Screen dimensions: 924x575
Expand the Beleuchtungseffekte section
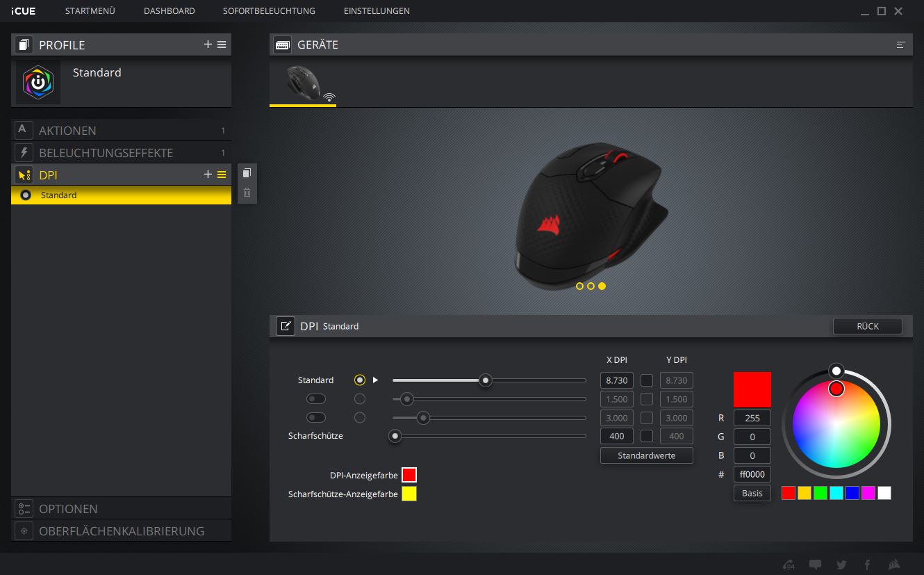pos(121,152)
